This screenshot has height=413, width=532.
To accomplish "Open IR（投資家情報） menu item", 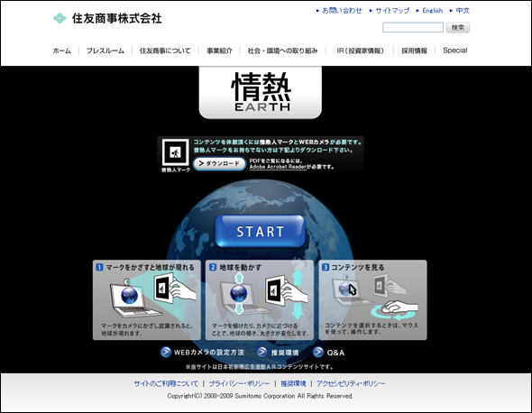I will tap(361, 50).
